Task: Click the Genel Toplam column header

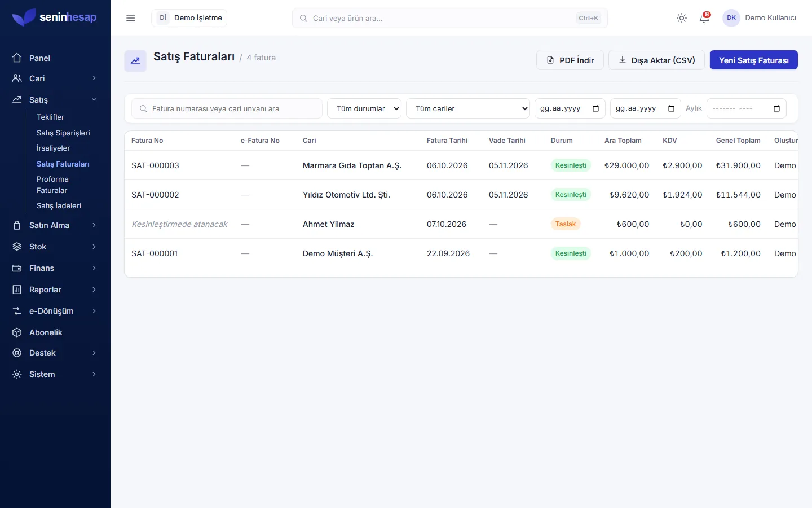Action: (738, 141)
